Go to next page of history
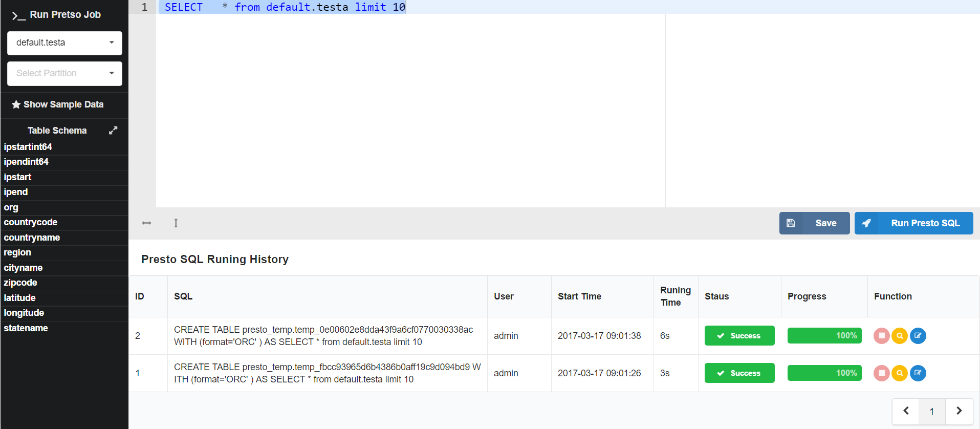 959,411
